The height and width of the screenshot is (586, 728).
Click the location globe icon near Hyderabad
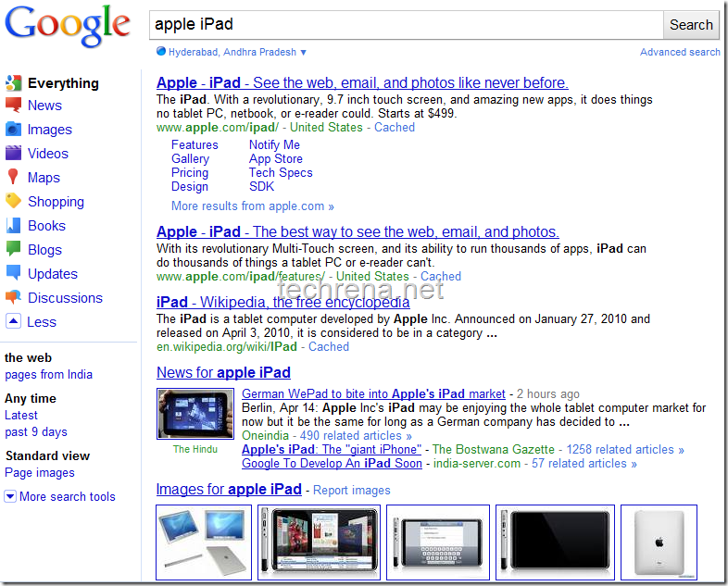[161, 52]
